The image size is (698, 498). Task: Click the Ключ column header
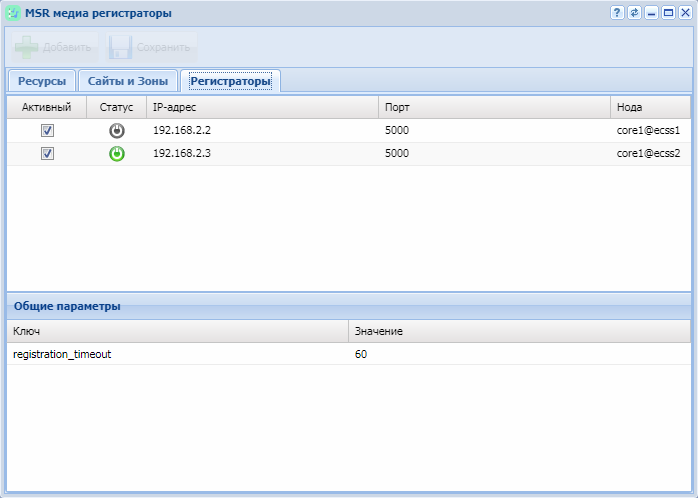[178, 331]
